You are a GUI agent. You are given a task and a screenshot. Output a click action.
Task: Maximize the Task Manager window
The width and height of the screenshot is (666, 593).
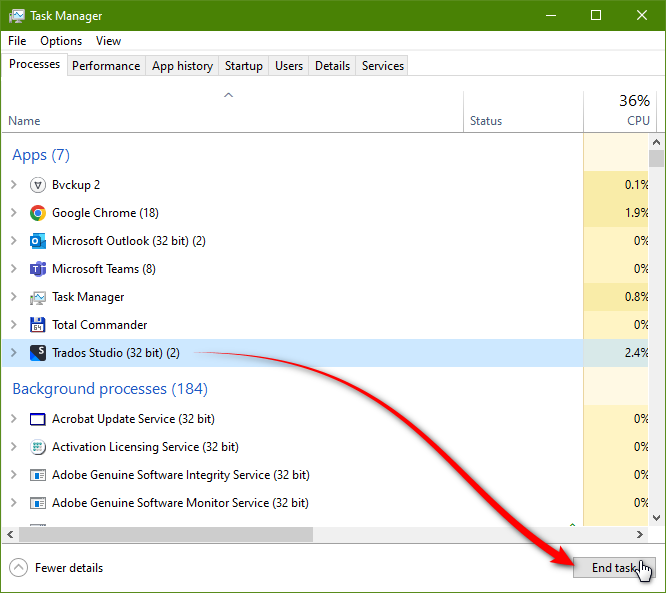(x=596, y=16)
